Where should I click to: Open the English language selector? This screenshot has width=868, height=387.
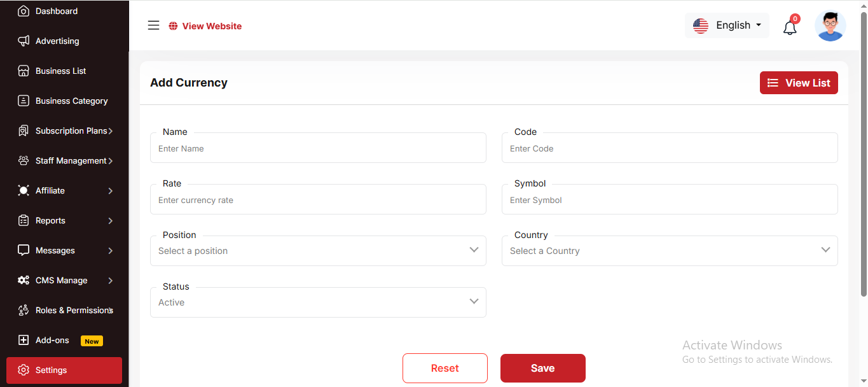click(x=727, y=25)
